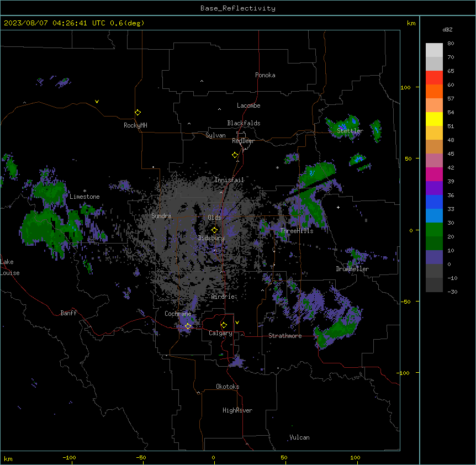Click the dBZ legend heading
Image resolution: width=476 pixels, height=465 pixels.
click(x=447, y=30)
